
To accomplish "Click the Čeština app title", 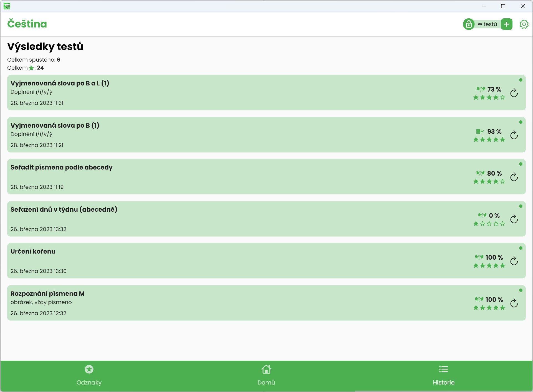I will pos(27,24).
